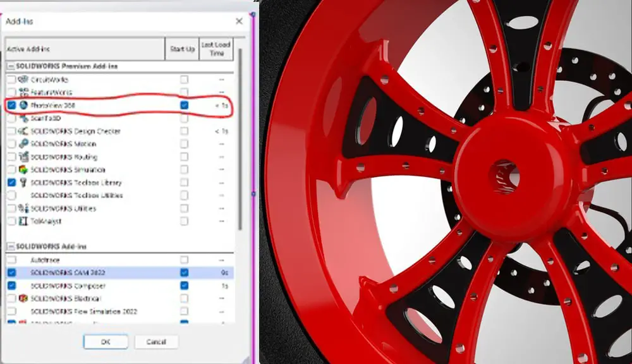This screenshot has width=632, height=364.
Task: Click the Start Up column header
Action: (182, 49)
